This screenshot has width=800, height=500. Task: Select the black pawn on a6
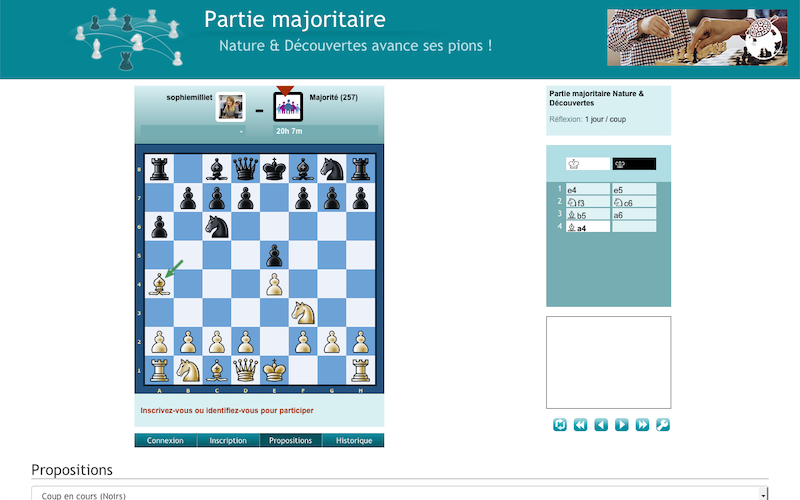point(159,227)
